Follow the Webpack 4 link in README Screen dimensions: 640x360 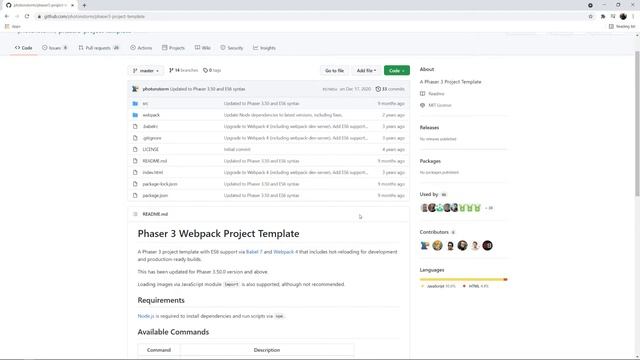pyautogui.click(x=285, y=252)
